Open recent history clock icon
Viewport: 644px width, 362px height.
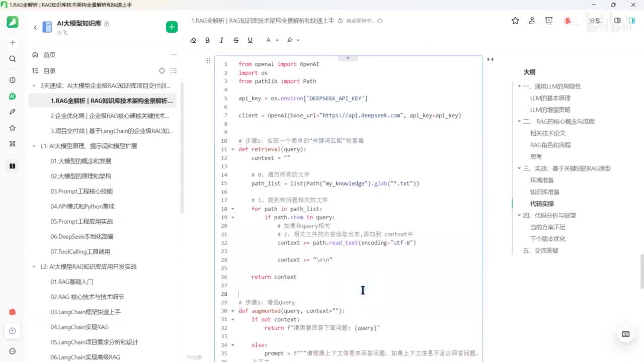point(13,80)
